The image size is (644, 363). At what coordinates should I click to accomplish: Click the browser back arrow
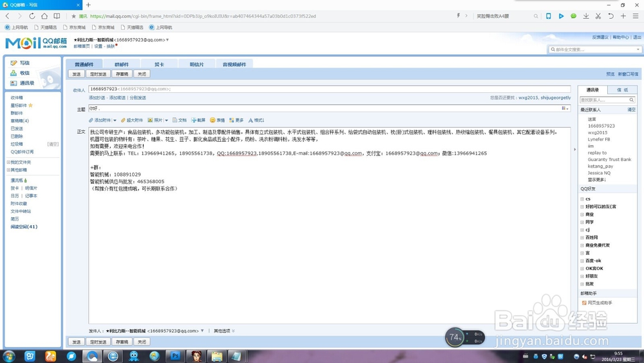[x=7, y=16]
